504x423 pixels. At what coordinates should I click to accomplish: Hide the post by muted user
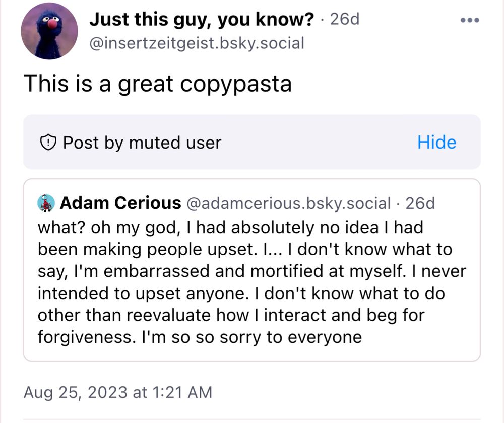(x=436, y=143)
